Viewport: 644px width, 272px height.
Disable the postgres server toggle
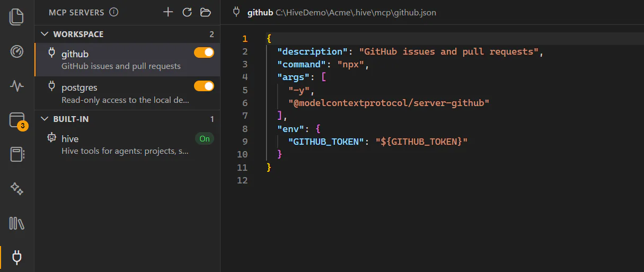[x=204, y=86]
